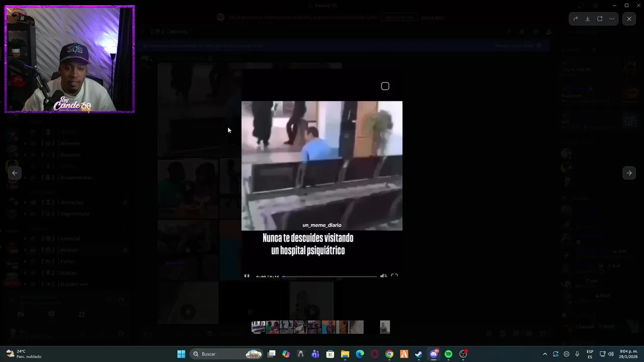The width and height of the screenshot is (644, 362).
Task: Open the orange A app on taskbar
Action: pos(404,354)
